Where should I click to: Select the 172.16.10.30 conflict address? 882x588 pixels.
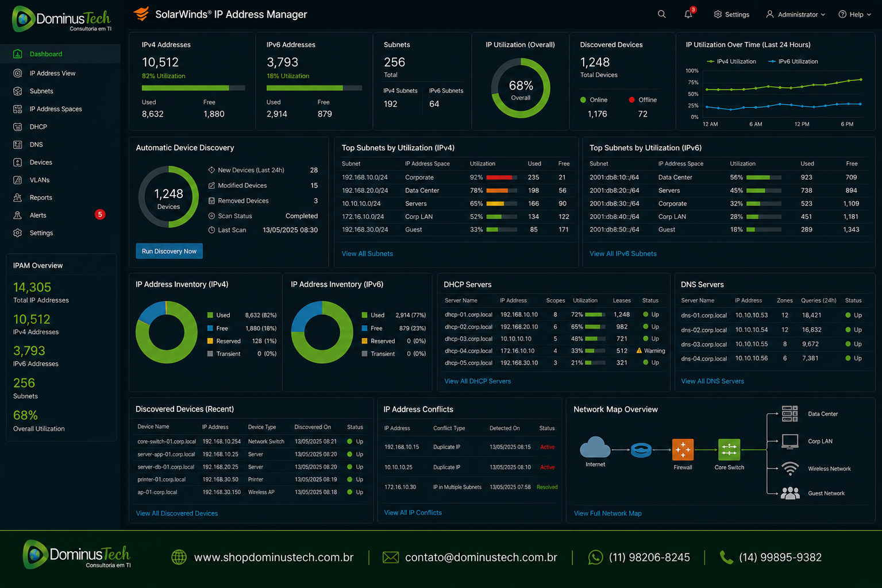(x=400, y=487)
